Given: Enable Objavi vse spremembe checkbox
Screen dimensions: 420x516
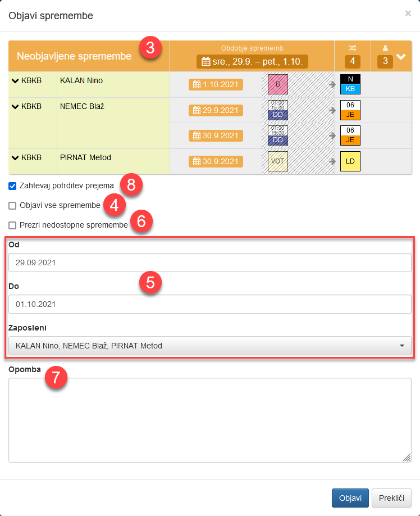Looking at the screenshot, I should click(12, 206).
